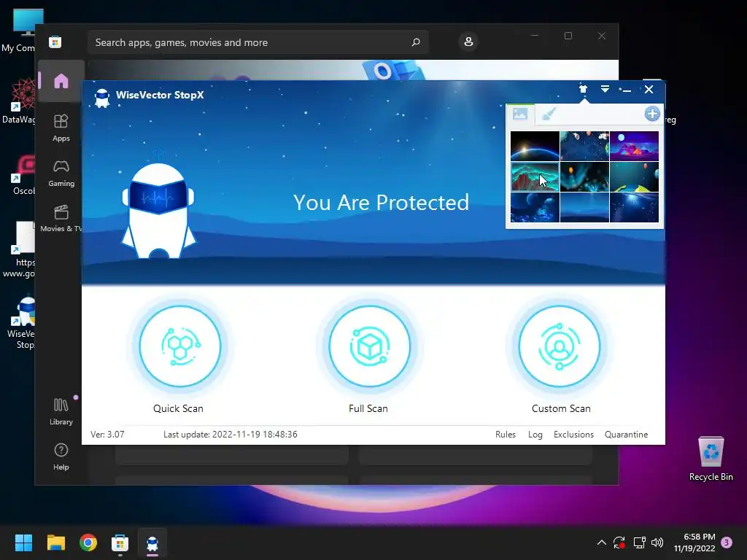Open the Quarantine link
The height and width of the screenshot is (560, 747).
click(626, 435)
